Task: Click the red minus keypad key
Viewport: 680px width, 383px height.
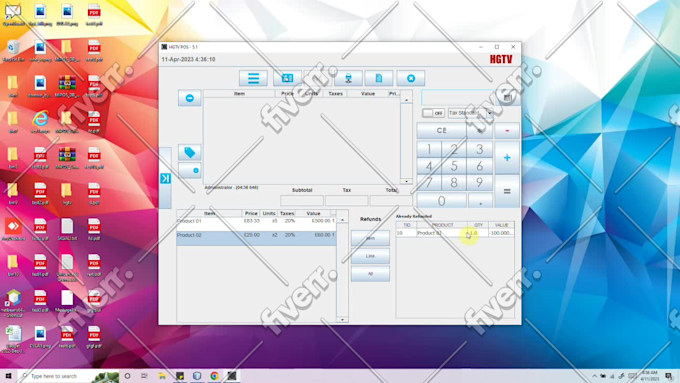Action: coord(507,131)
